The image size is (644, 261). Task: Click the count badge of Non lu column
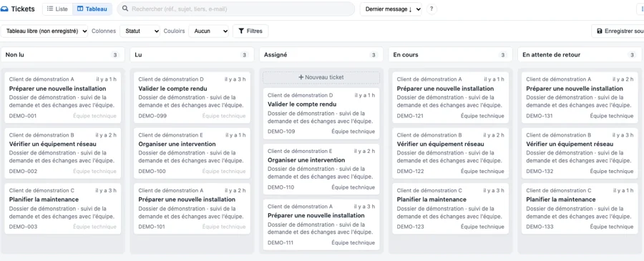(x=115, y=55)
